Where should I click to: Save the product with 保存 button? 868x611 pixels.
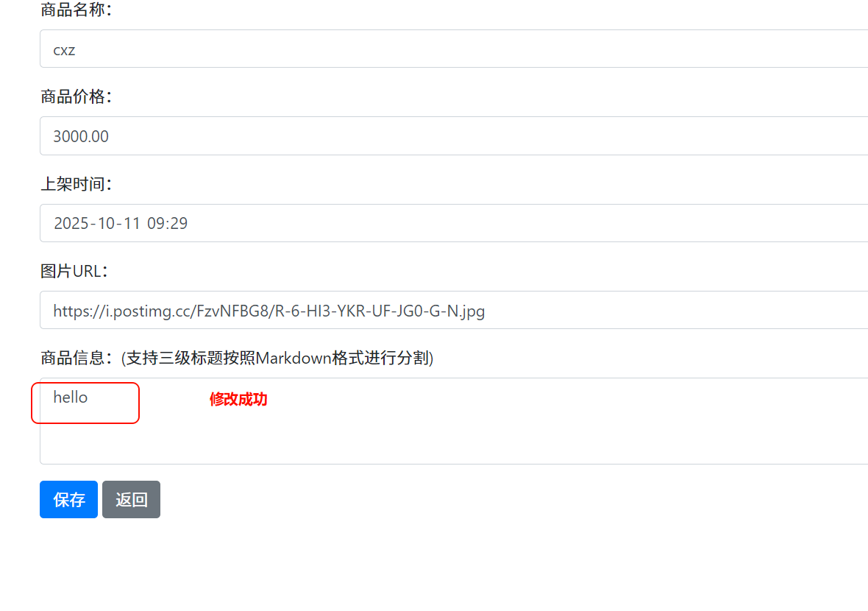click(x=68, y=500)
